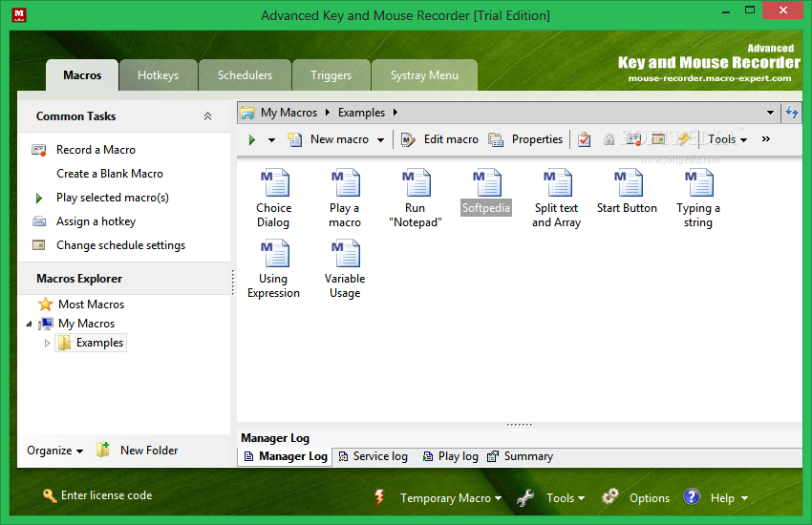Click My Macros in the breadcrumb path
Screen dimensions: 812x525
pyautogui.click(x=288, y=113)
